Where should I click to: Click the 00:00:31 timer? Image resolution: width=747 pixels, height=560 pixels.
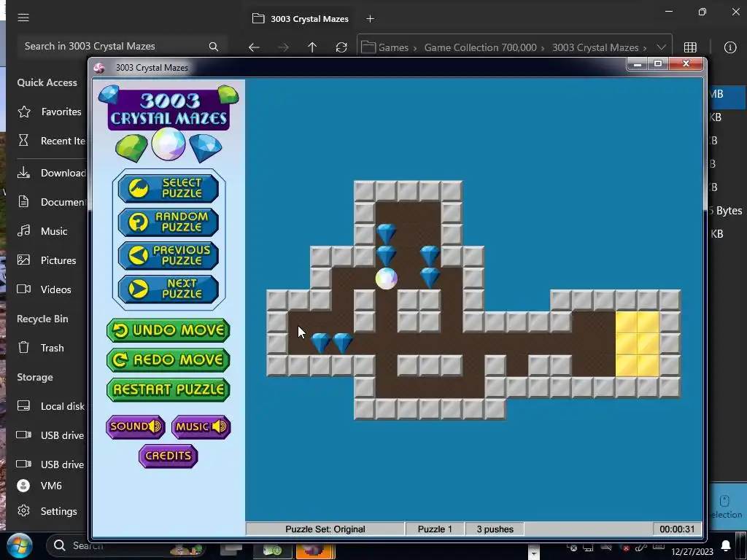click(x=677, y=529)
